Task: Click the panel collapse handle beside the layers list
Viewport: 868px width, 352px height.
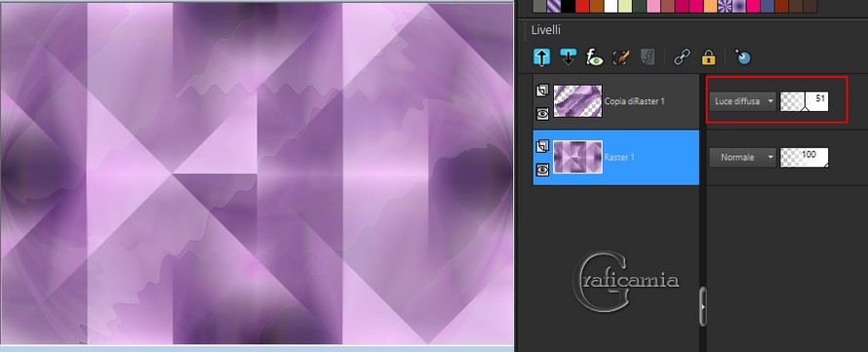Action: (702, 306)
